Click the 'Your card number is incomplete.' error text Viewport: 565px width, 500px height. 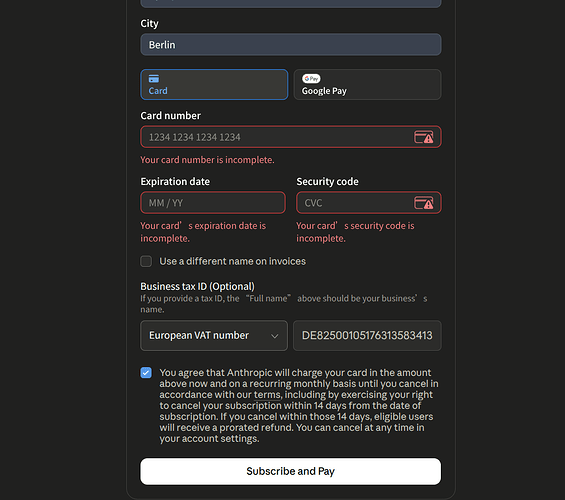click(207, 160)
